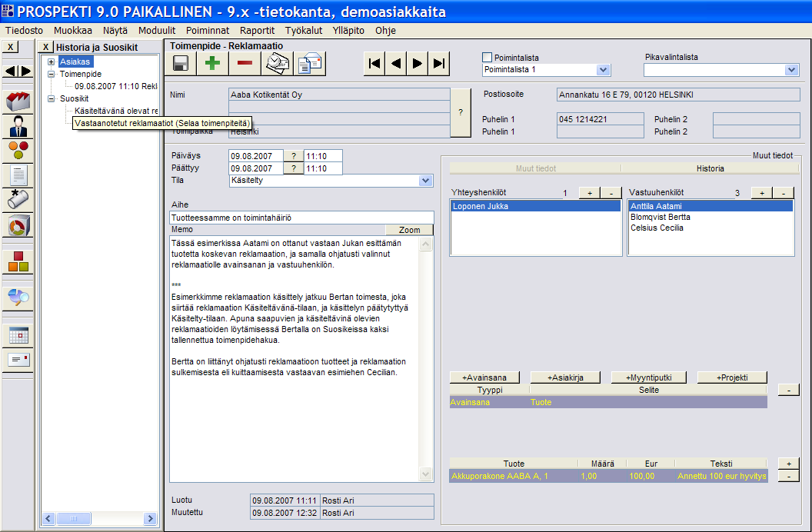Open the person contact module icon
This screenshot has width=812, height=532.
(18, 126)
